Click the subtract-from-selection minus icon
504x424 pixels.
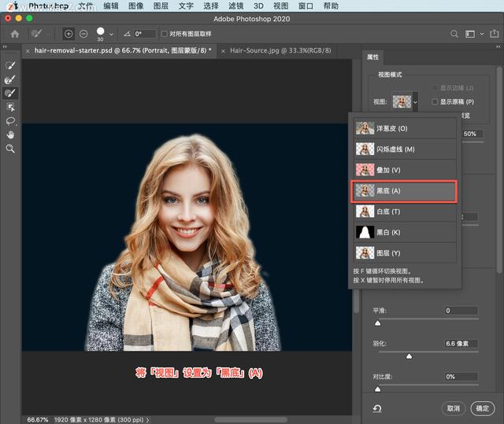[83, 34]
